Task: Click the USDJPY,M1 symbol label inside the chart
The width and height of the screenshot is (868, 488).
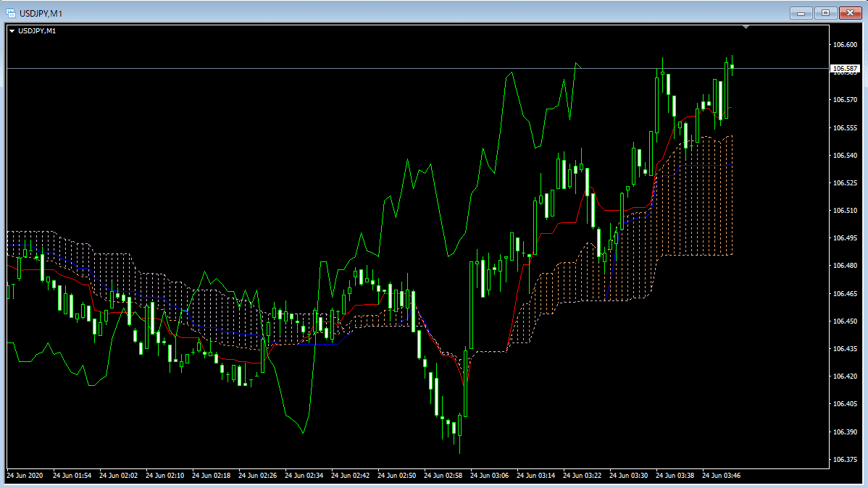Action: click(37, 31)
